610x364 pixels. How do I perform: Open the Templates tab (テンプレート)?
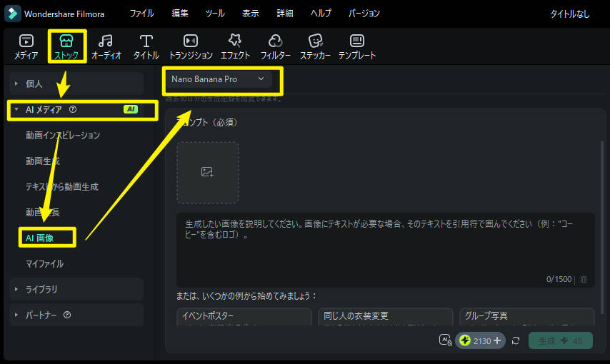tap(356, 46)
